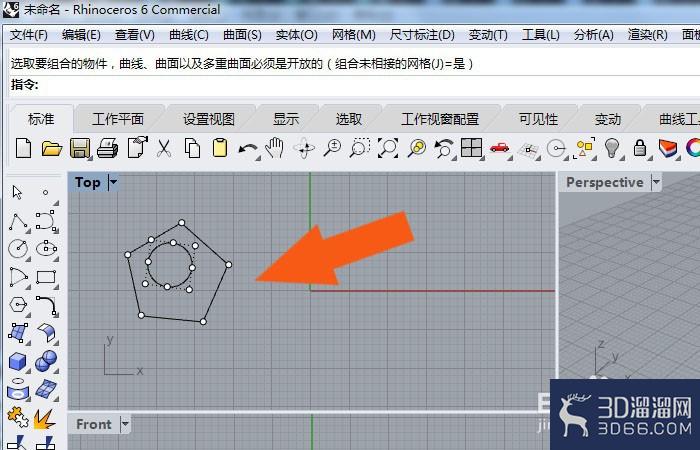
Task: Click the circle object snap icon
Action: (x=556, y=149)
